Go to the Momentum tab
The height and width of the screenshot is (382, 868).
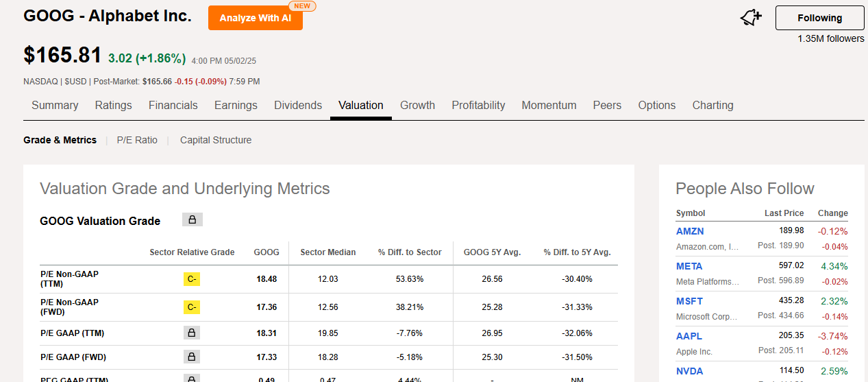(549, 105)
